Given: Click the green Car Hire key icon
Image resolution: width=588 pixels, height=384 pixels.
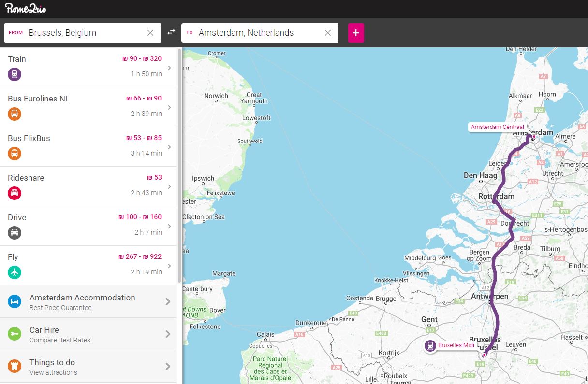Looking at the screenshot, I should [x=15, y=334].
